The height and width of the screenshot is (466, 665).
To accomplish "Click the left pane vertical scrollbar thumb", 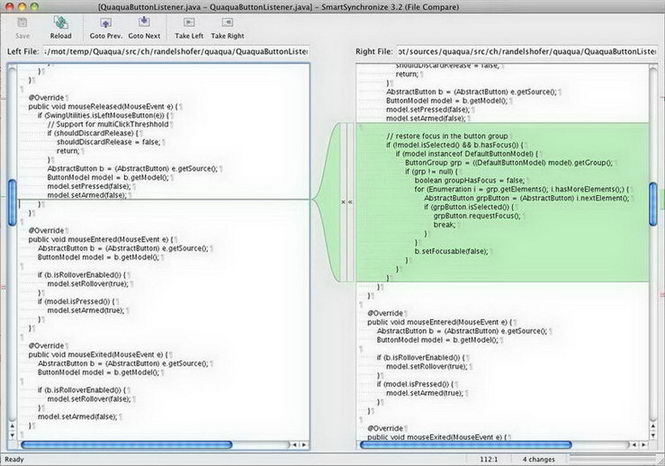I will (x=12, y=192).
